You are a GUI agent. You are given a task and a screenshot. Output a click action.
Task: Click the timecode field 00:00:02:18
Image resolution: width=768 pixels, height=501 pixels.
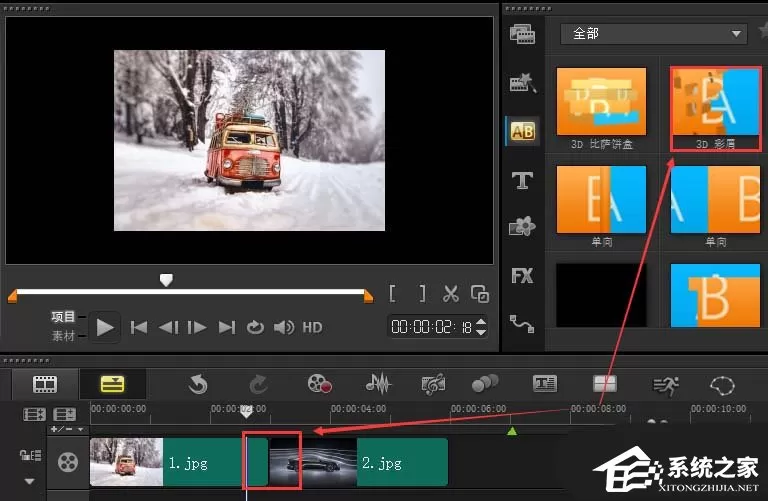pyautogui.click(x=432, y=327)
